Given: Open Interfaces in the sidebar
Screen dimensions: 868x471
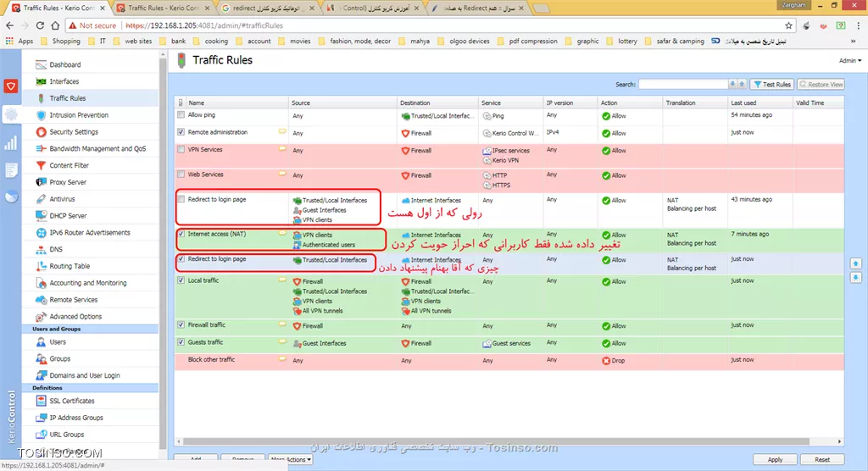Looking at the screenshot, I should [x=64, y=81].
